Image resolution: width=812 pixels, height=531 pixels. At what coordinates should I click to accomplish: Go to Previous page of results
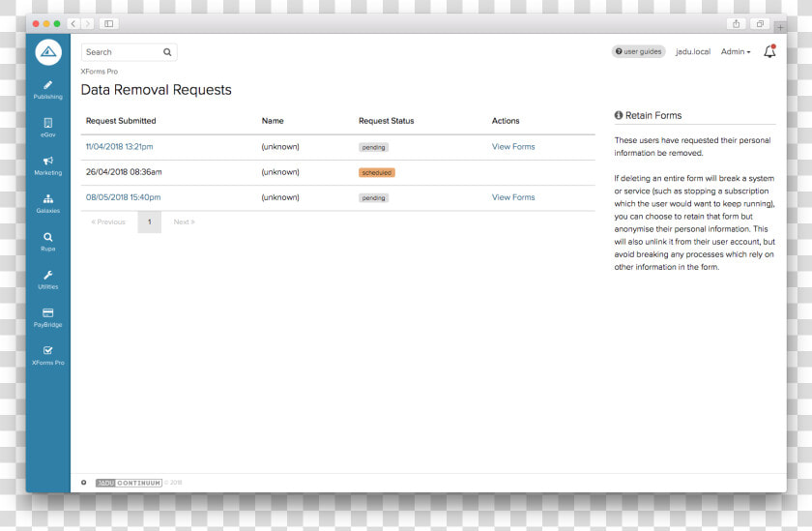click(x=108, y=221)
